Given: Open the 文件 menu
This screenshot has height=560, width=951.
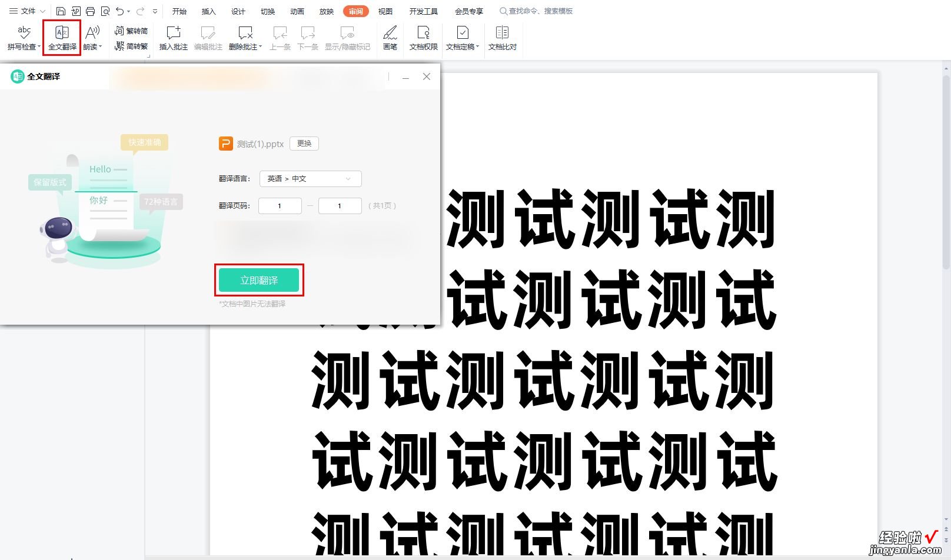Looking at the screenshot, I should pyautogui.click(x=27, y=11).
